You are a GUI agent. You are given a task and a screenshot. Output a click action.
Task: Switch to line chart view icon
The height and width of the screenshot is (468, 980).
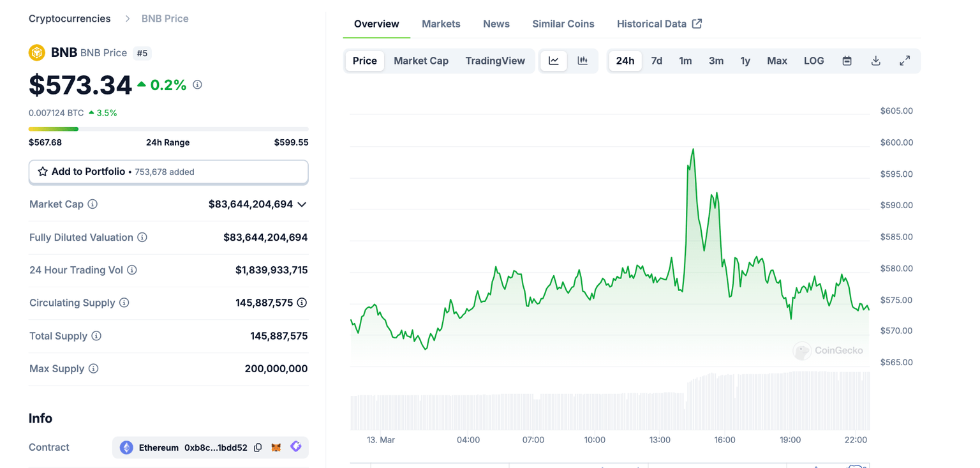553,61
